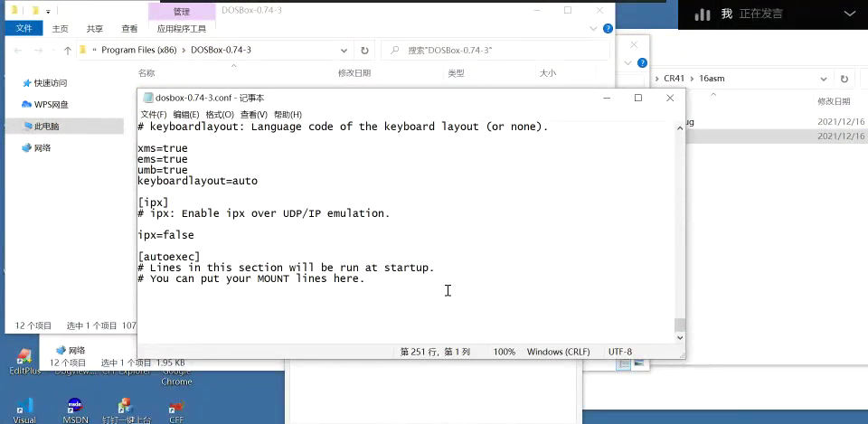The image size is (868, 424).
Task: Open the Visual Studio desktop shortcut
Action: 24,410
